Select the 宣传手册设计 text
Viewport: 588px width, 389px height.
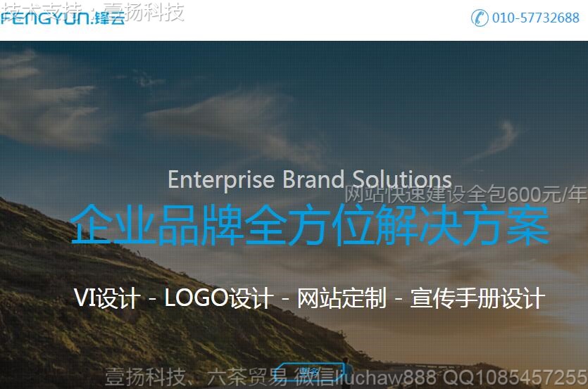click(477, 298)
